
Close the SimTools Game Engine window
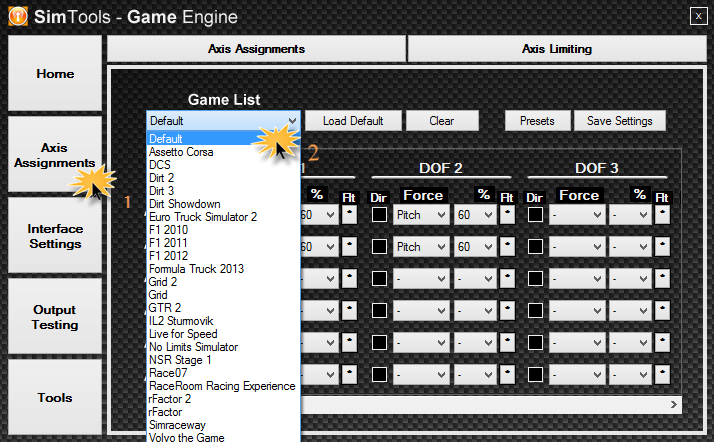click(x=698, y=16)
